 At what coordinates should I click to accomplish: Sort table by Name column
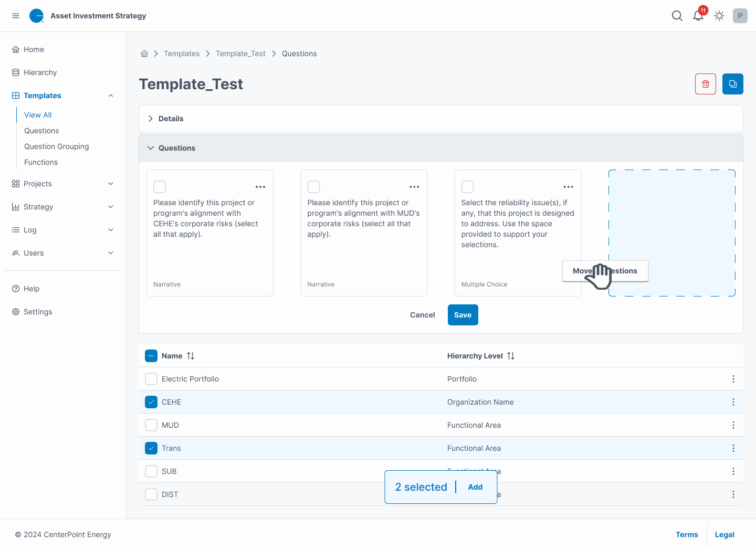tap(191, 356)
